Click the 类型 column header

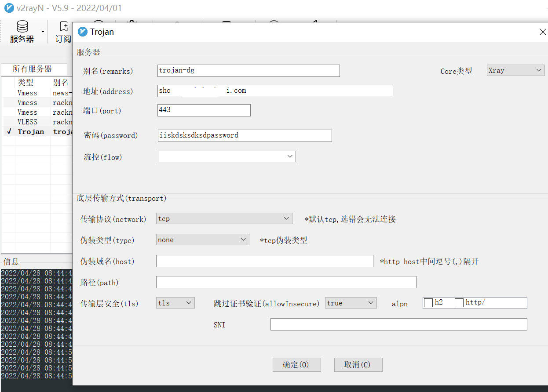[x=26, y=82]
